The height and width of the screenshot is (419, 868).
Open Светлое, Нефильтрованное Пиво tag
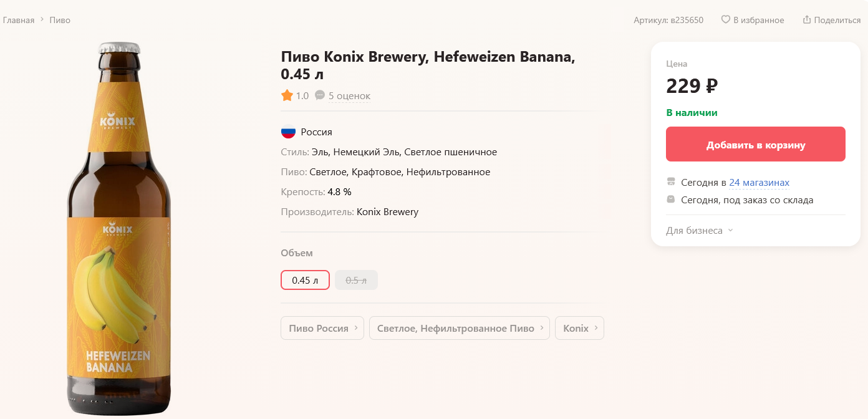point(459,328)
